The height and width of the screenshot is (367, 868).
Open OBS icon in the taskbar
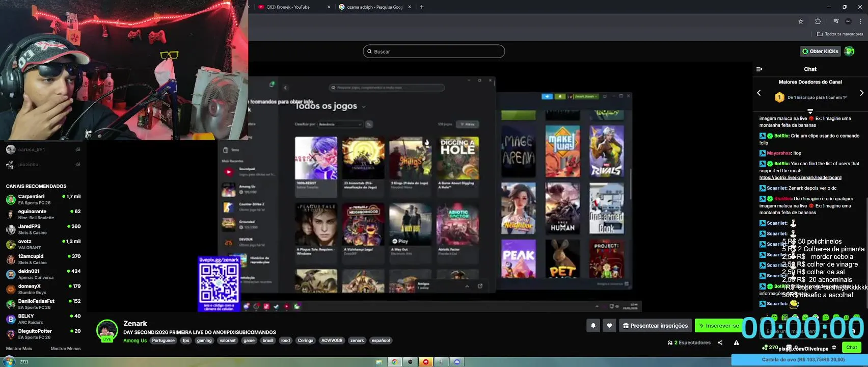410,362
